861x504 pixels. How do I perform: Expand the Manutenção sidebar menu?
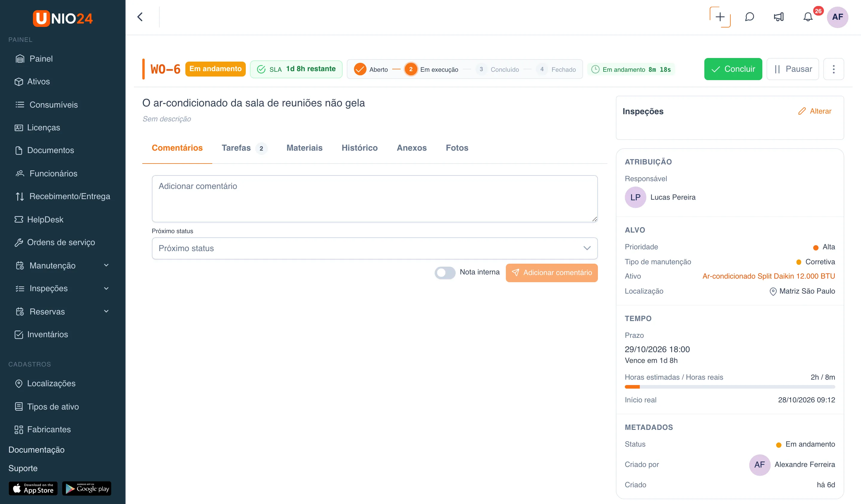(x=62, y=265)
